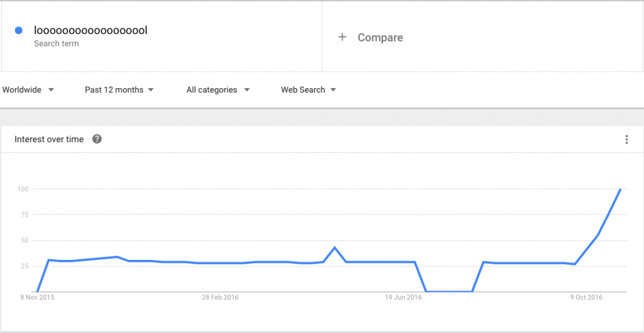Screen dimensions: 644x333
Task: Open the Web Search type dropdown
Action: [308, 89]
